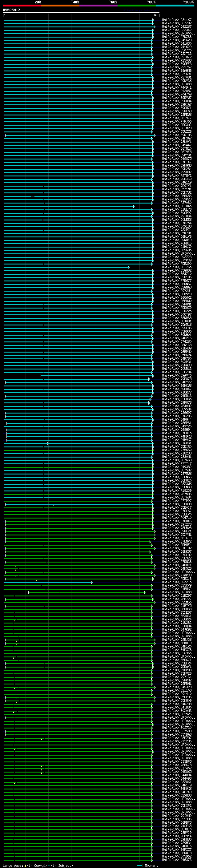The width and height of the screenshot is (197, 868).
Task: Click the UniRef100_Q9BJ36 label
Action: pos(177,640)
